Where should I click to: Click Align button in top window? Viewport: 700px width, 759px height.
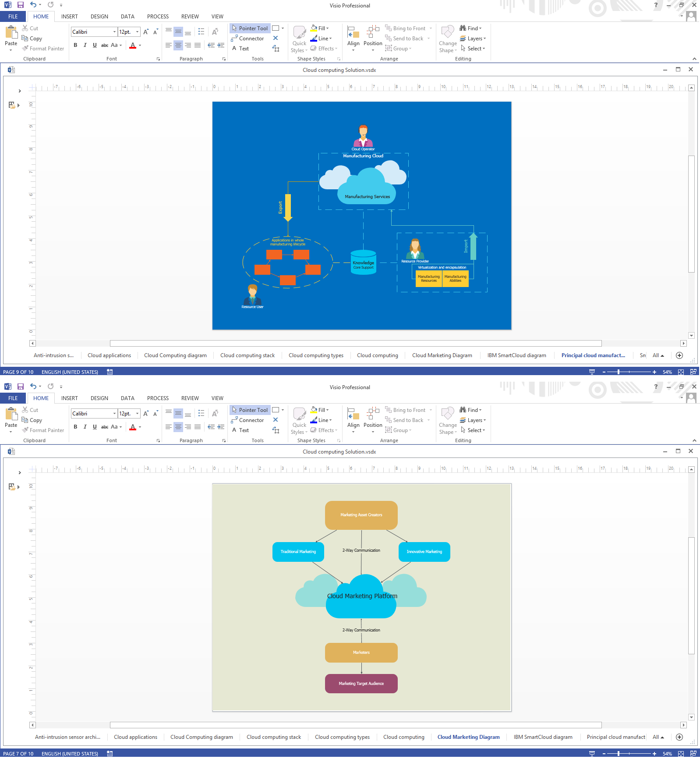coord(354,39)
